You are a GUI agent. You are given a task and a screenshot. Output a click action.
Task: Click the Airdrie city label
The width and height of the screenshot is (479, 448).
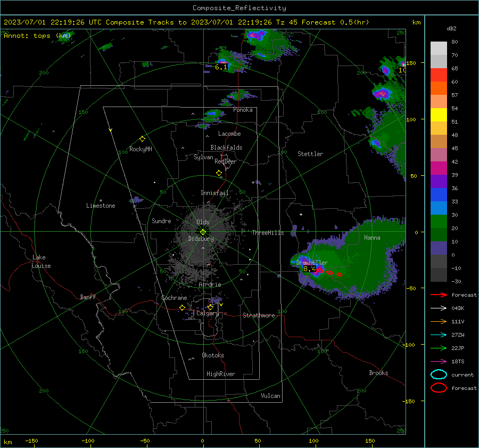click(x=210, y=284)
